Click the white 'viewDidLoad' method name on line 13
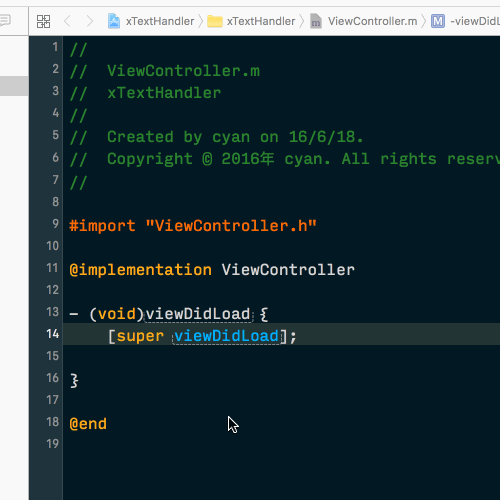This screenshot has height=500, width=500. coord(198,314)
